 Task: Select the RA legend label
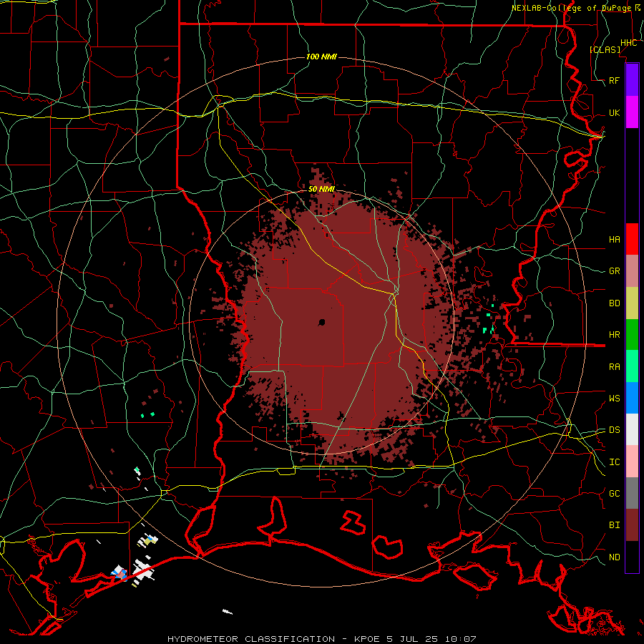click(x=615, y=367)
